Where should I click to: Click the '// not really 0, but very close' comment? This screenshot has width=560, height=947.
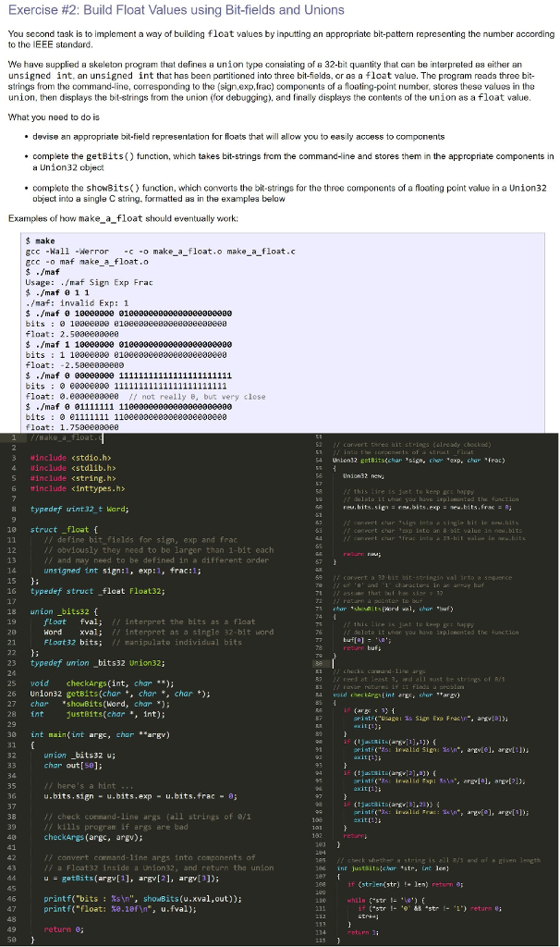[198, 397]
